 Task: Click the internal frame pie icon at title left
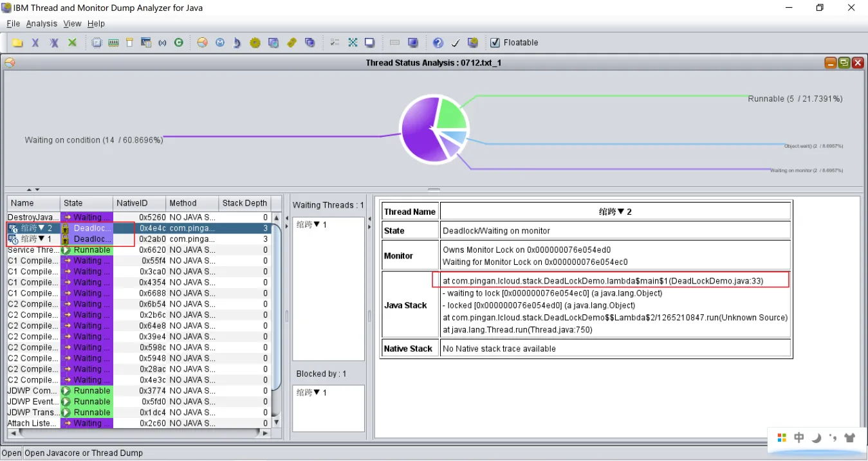[x=10, y=62]
